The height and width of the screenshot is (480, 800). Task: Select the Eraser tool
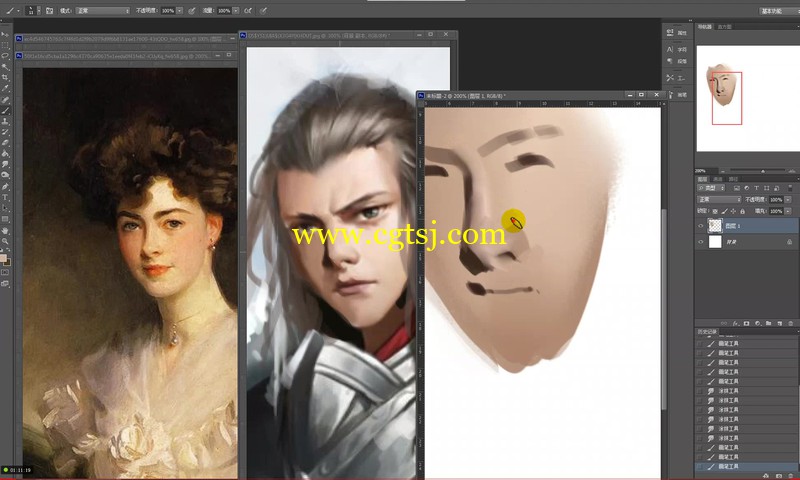(5, 143)
